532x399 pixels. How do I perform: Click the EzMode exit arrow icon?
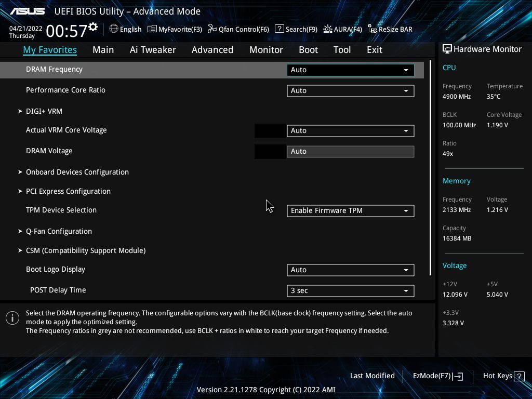point(458,376)
